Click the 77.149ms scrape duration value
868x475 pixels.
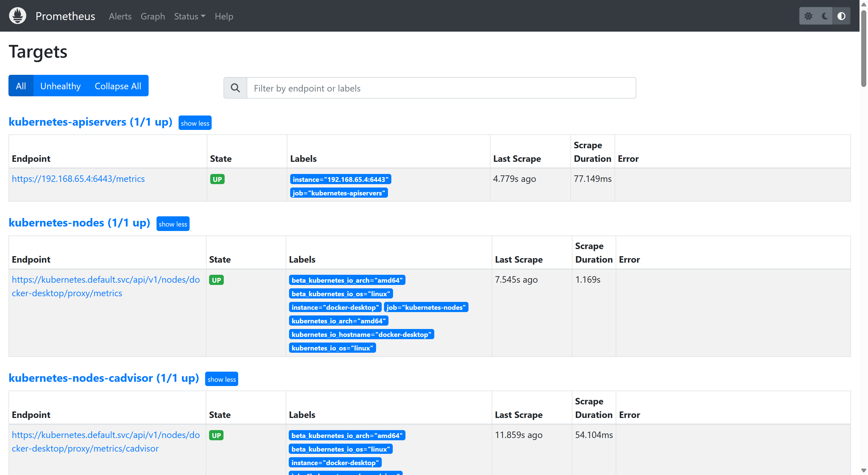click(x=592, y=178)
